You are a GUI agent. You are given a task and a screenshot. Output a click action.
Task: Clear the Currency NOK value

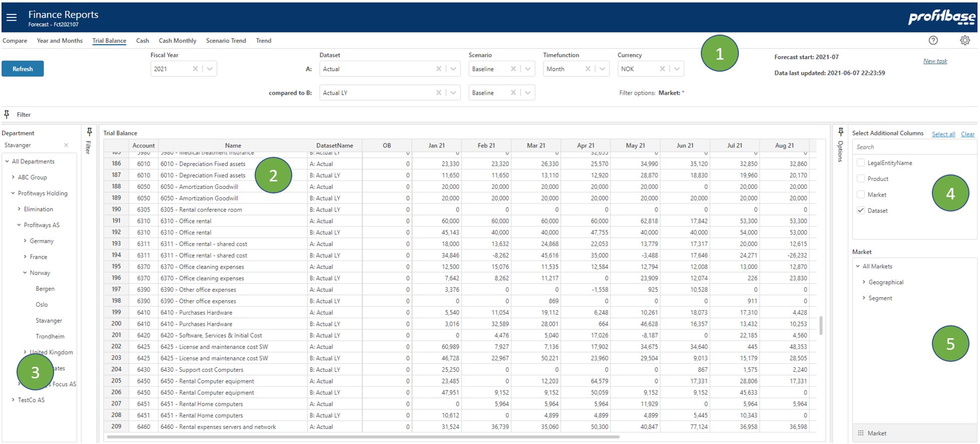coord(662,69)
